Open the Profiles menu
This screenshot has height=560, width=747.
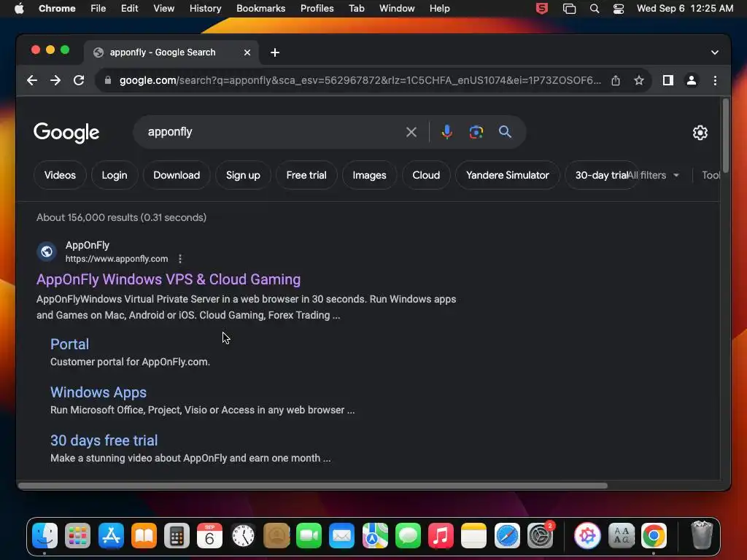click(317, 9)
